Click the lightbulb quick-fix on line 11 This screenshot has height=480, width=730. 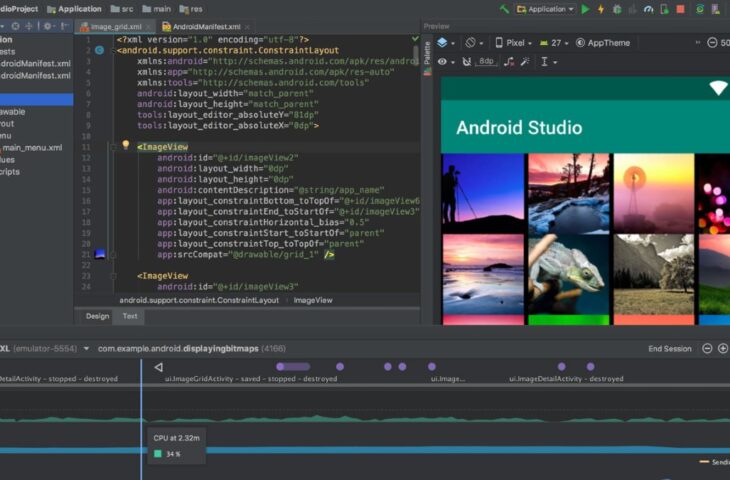pos(126,145)
